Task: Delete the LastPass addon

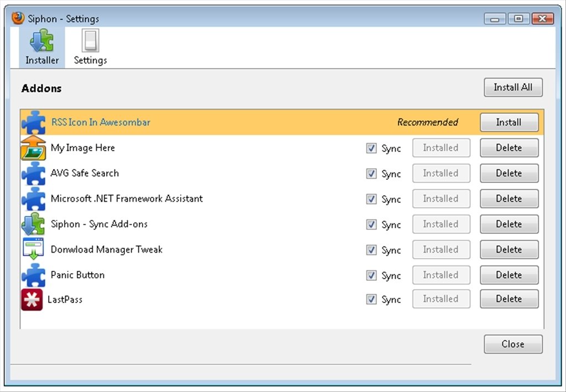Action: (x=509, y=299)
